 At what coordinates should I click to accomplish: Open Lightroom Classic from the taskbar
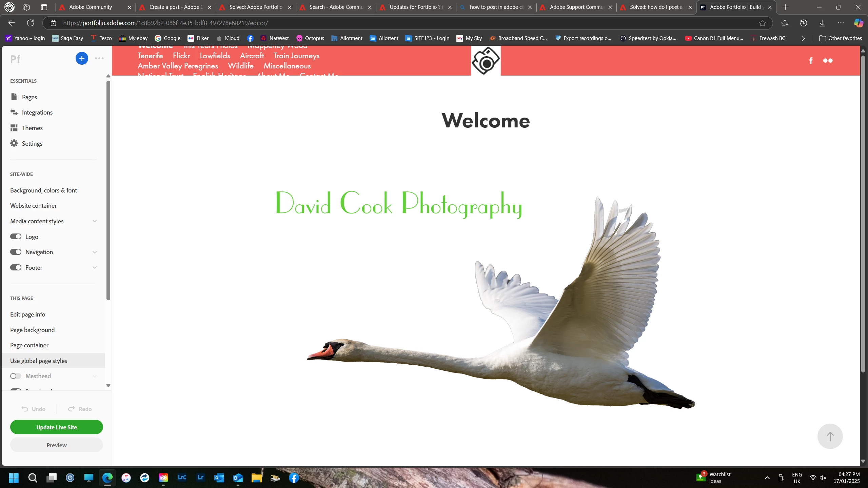point(182,477)
